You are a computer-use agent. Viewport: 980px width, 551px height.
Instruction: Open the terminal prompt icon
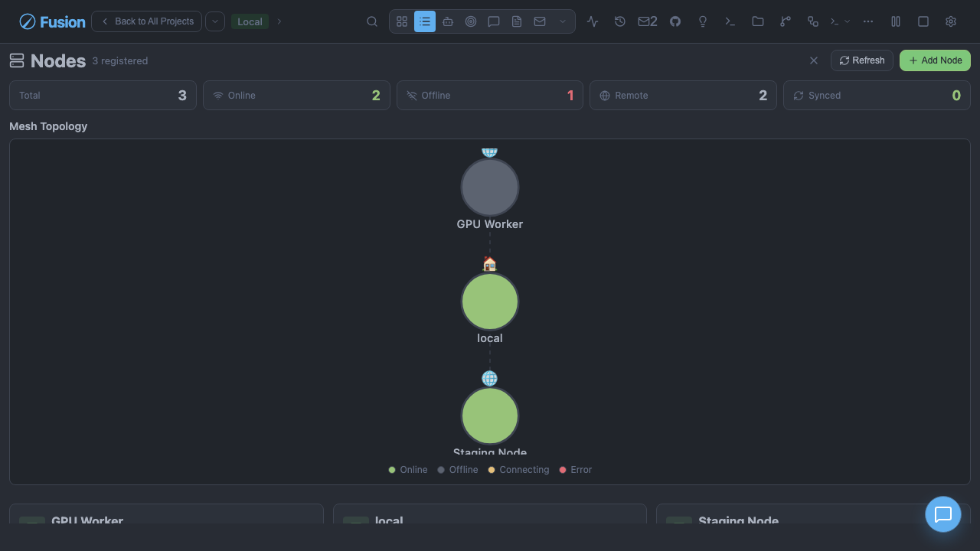[730, 21]
